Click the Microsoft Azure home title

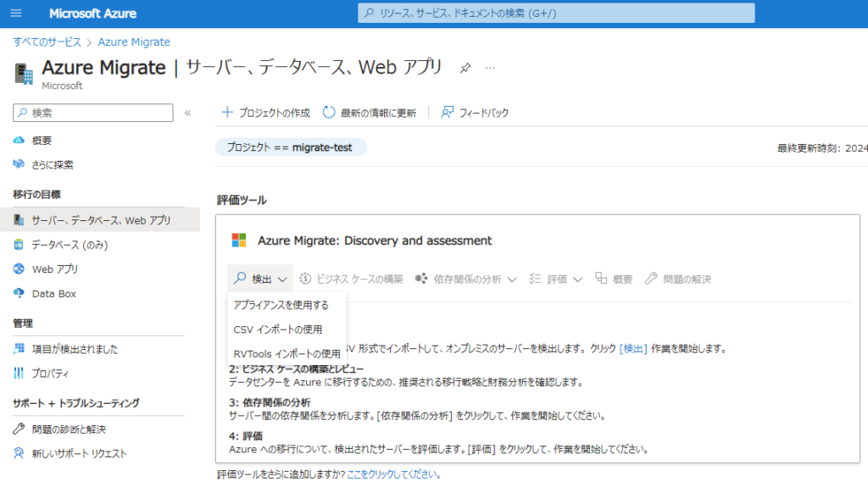[92, 14]
